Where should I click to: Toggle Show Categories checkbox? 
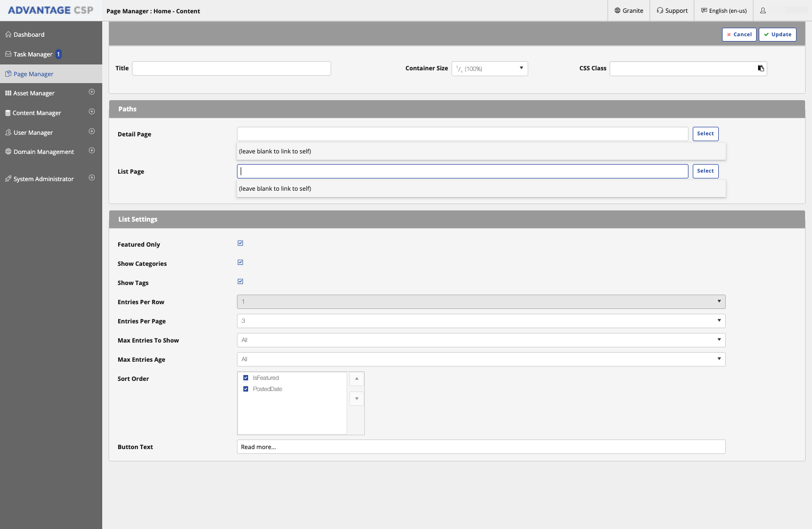(x=240, y=263)
